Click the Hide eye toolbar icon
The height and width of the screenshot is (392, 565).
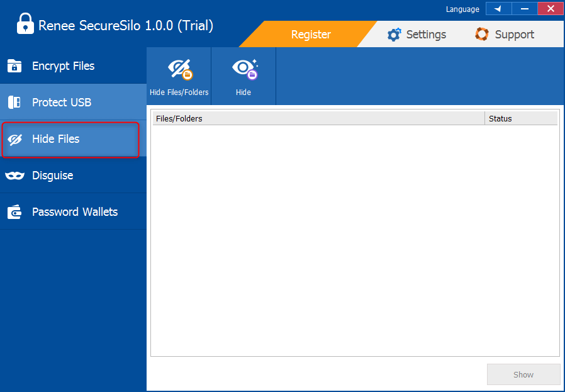coord(245,69)
